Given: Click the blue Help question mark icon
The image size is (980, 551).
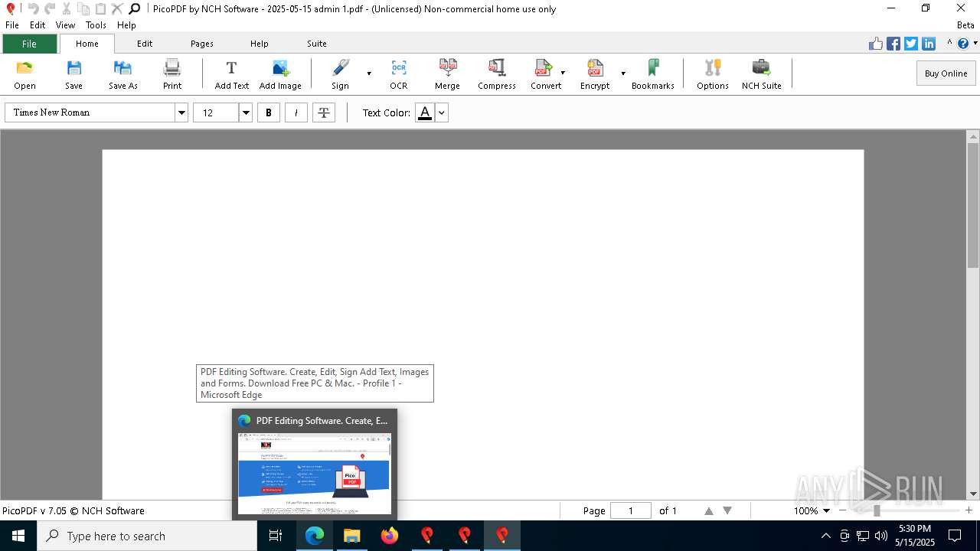Looking at the screenshot, I should (963, 44).
